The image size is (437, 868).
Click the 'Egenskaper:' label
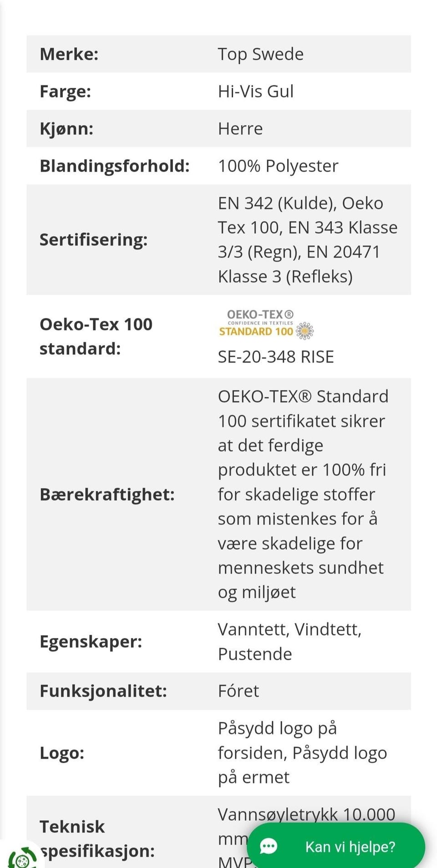(x=91, y=642)
